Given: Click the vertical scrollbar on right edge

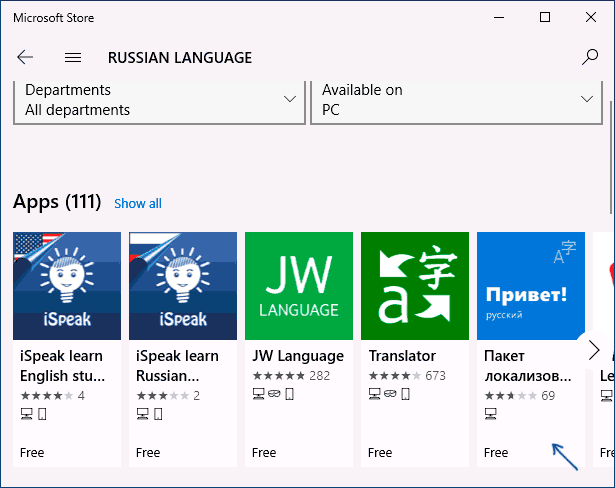Looking at the screenshot, I should tap(611, 157).
